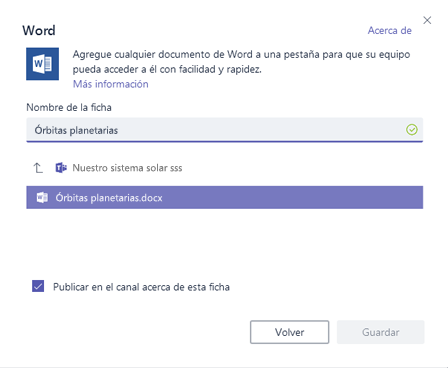This screenshot has height=368, width=448.
Task: Go up one folder level arrow
Action: point(38,168)
